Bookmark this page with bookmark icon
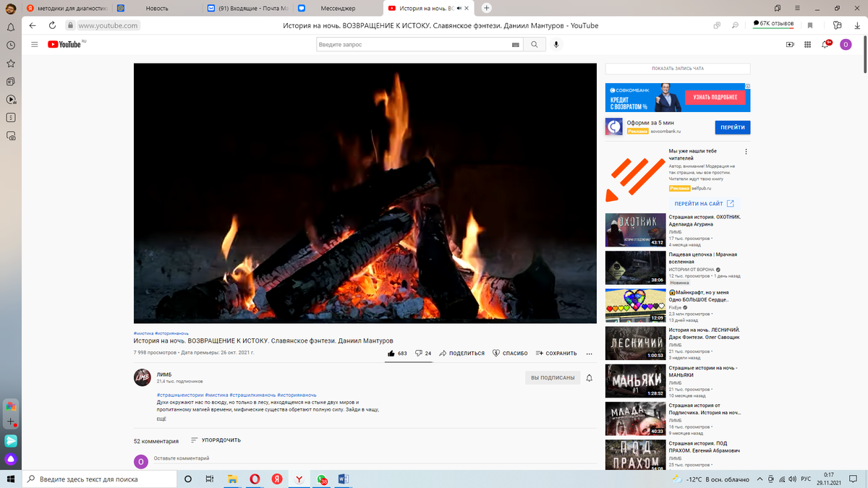This screenshot has width=868, height=488. 810,25
